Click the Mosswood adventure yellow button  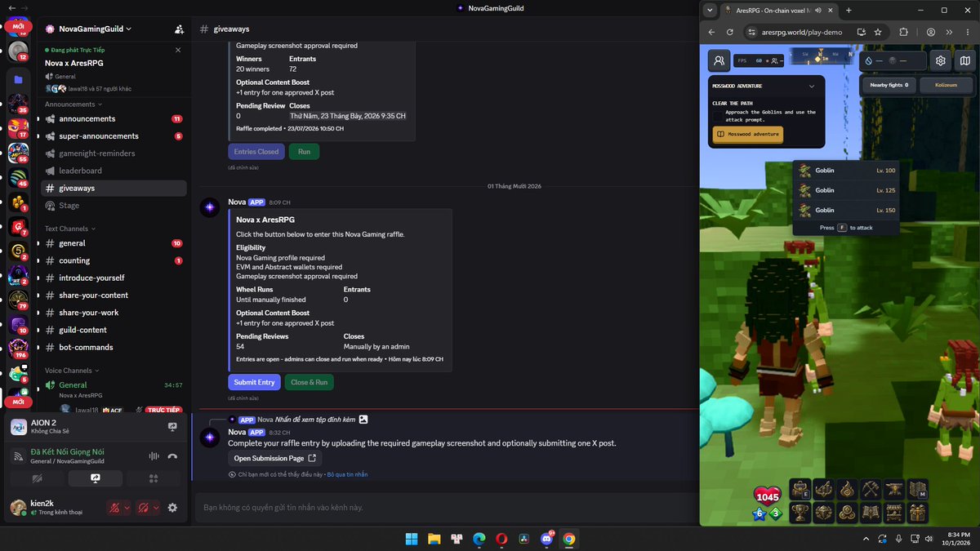(747, 134)
